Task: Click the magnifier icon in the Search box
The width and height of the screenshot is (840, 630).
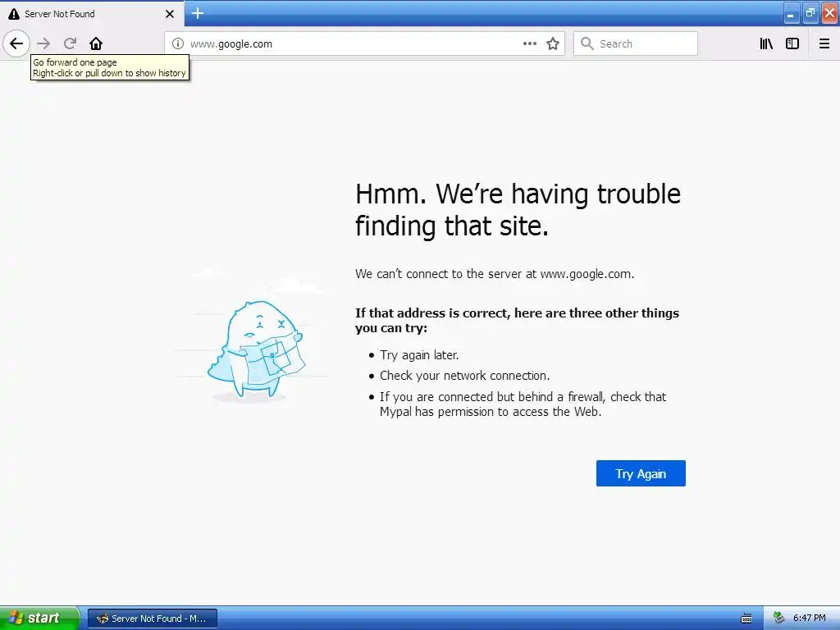Action: click(x=587, y=44)
